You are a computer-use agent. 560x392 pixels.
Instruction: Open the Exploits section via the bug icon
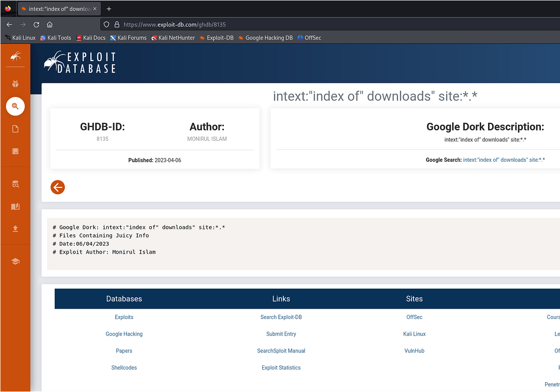(15, 83)
